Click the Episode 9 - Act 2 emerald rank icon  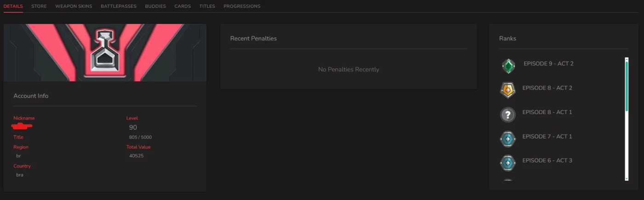tap(508, 66)
